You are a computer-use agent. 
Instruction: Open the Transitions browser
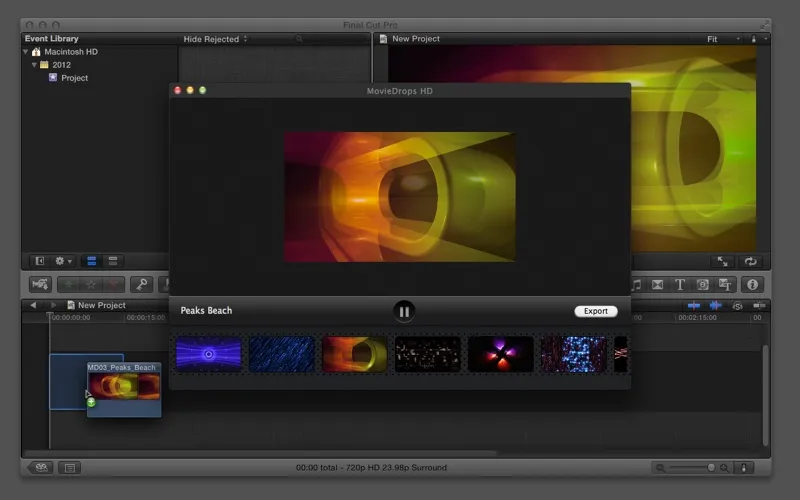coord(658,285)
